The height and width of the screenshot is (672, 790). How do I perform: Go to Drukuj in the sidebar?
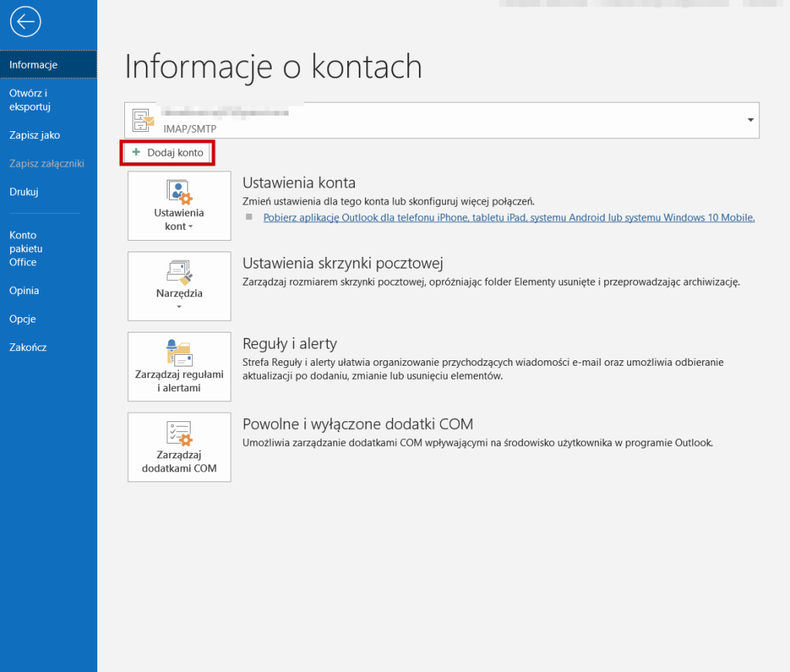click(x=24, y=191)
